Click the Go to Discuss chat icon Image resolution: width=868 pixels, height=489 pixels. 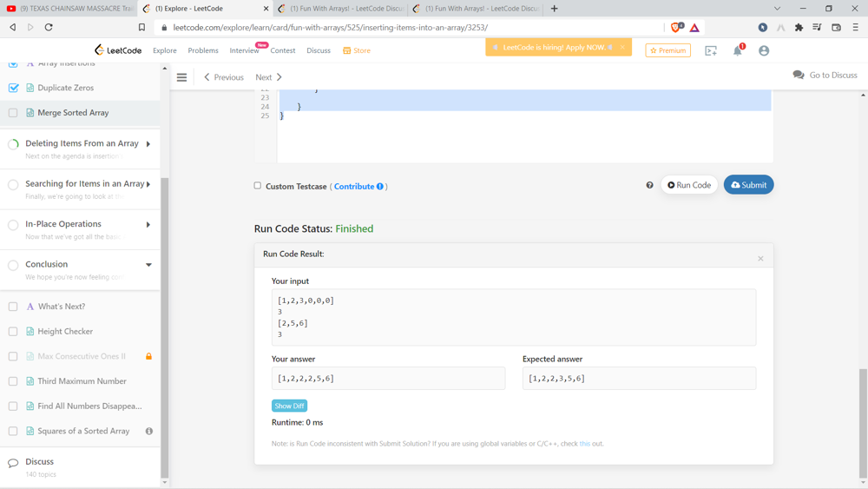[799, 75]
